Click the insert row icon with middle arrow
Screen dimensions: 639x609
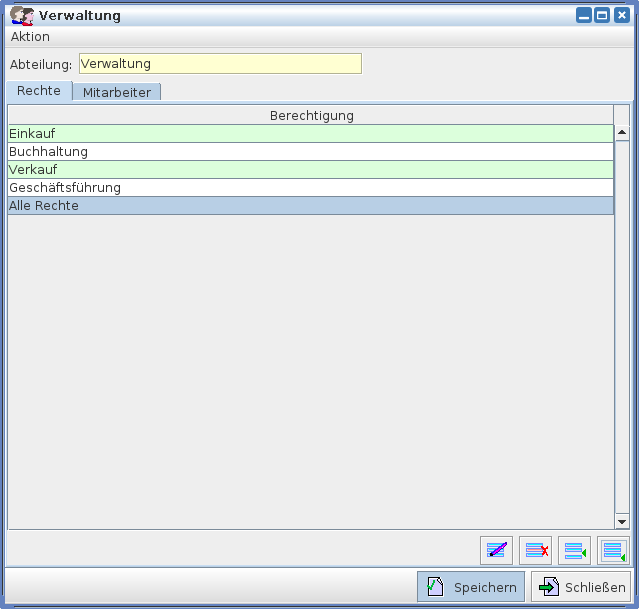(575, 550)
